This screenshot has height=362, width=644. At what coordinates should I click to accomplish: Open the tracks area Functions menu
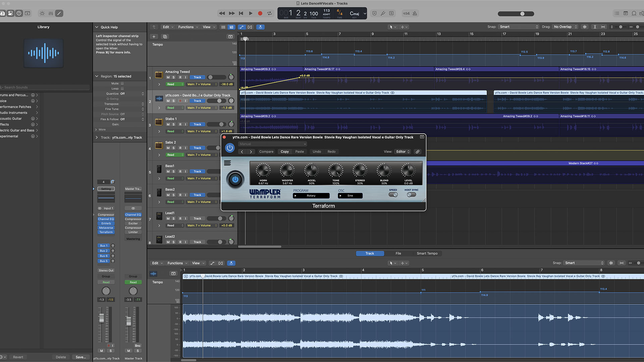(x=188, y=27)
